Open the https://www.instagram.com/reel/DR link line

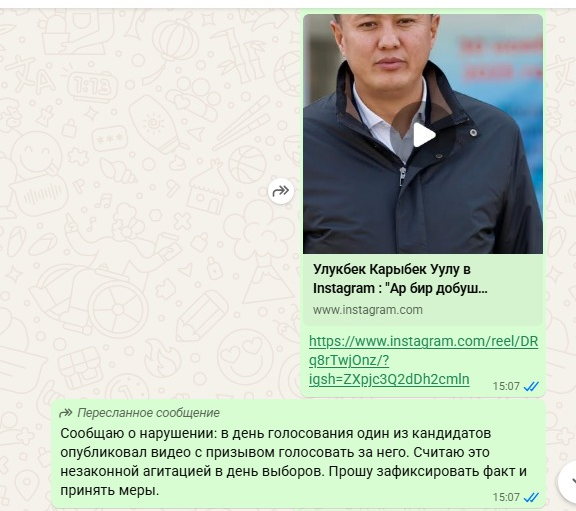[423, 341]
